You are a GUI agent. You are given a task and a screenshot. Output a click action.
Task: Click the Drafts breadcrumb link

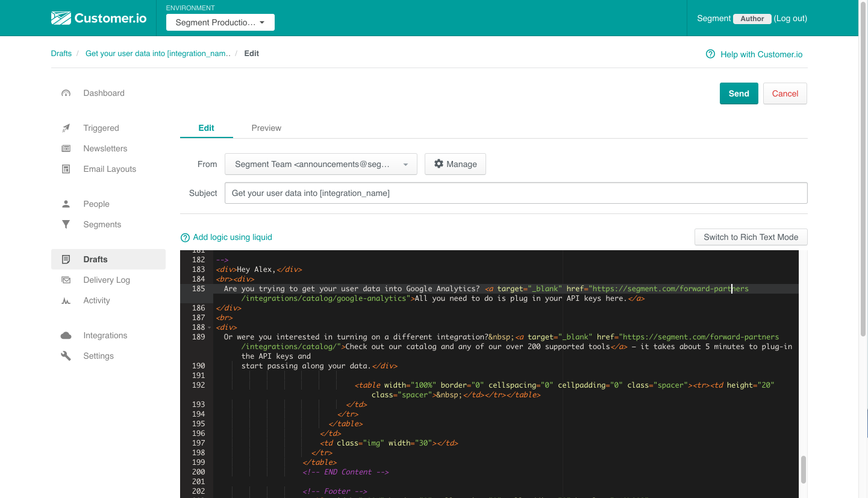tap(61, 54)
